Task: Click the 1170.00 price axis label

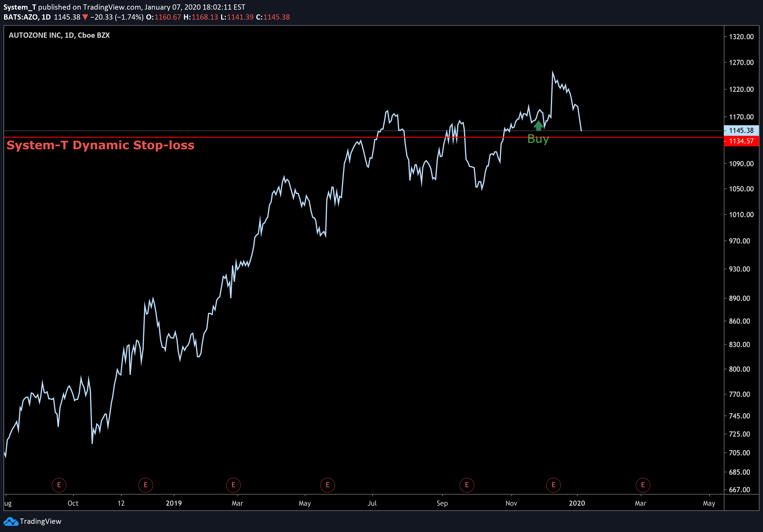Action: 741,117
